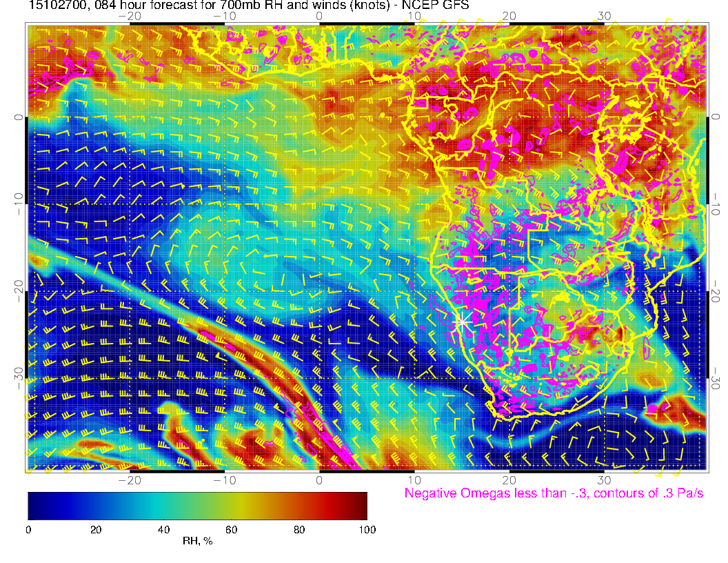Click the colorbar tick label '0'
Image resolution: width=728 pixels, height=563 pixels.
coord(28,530)
